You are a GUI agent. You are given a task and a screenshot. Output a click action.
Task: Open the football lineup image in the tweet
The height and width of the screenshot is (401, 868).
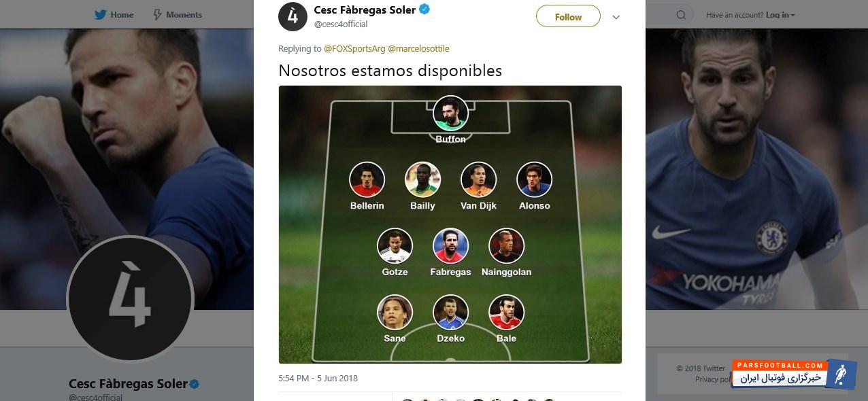pos(450,224)
